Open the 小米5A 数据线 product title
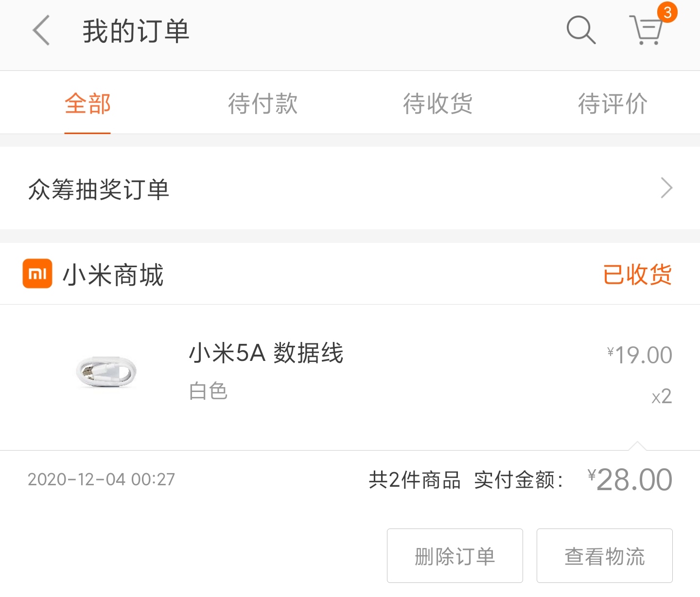This screenshot has height=597, width=700. [x=266, y=353]
